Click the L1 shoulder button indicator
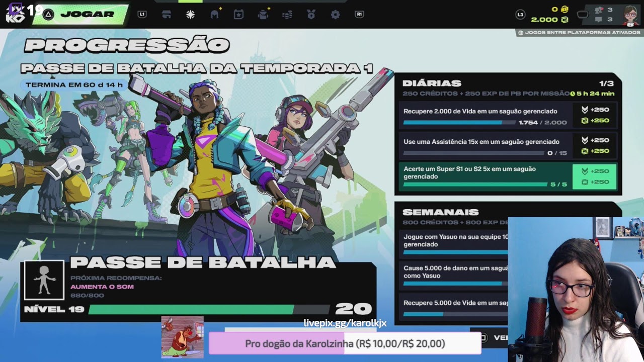Image resolution: width=644 pixels, height=362 pixels. click(142, 15)
